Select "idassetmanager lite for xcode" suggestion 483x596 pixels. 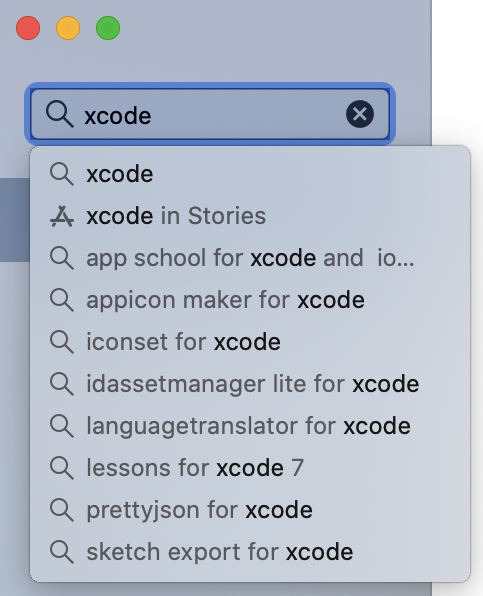(x=250, y=384)
